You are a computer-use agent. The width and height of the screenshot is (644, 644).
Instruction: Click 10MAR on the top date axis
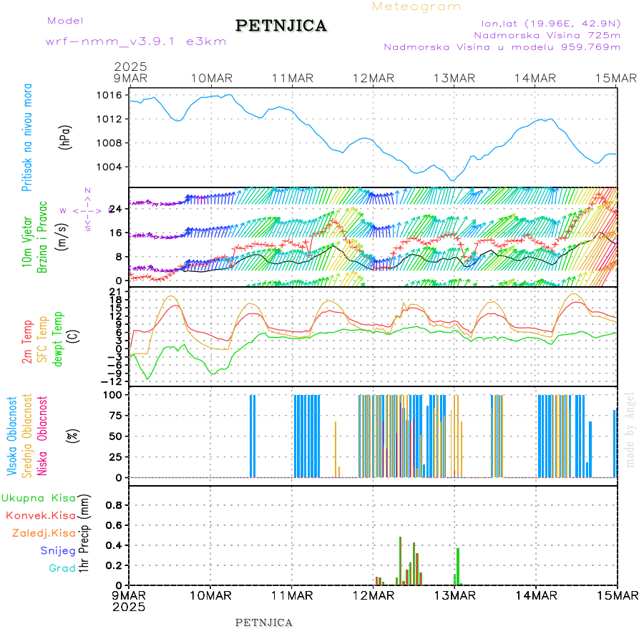[x=210, y=78]
